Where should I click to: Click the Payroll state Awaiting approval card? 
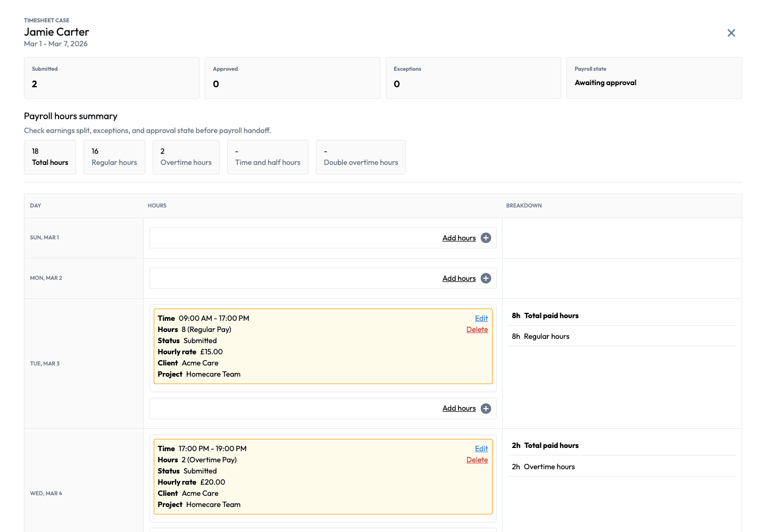[654, 78]
